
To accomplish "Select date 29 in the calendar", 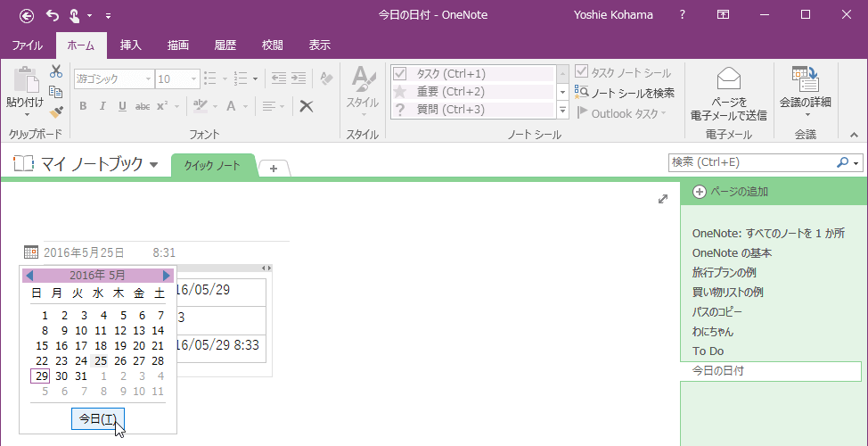I will tap(40, 376).
